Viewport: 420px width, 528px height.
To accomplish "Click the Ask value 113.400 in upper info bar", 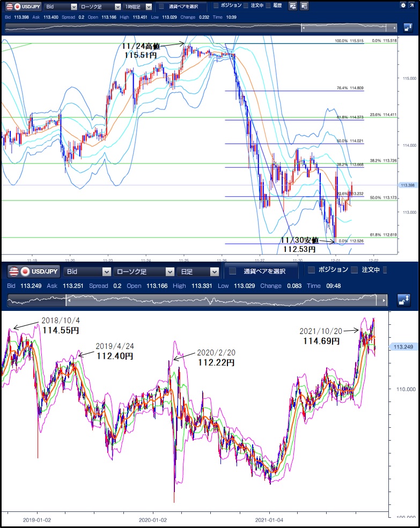I will (50, 17).
